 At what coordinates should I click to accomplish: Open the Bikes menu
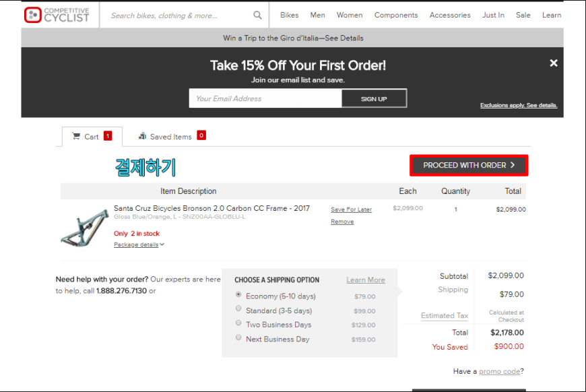coord(289,15)
